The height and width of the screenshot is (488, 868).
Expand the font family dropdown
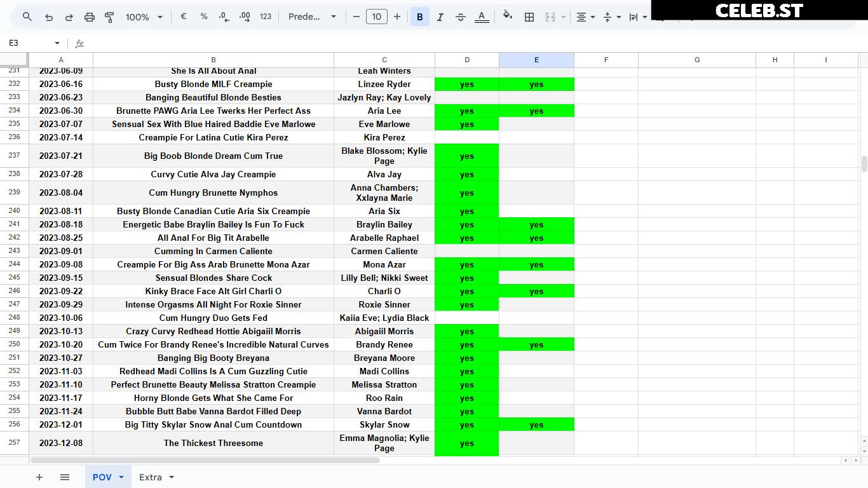pos(312,17)
